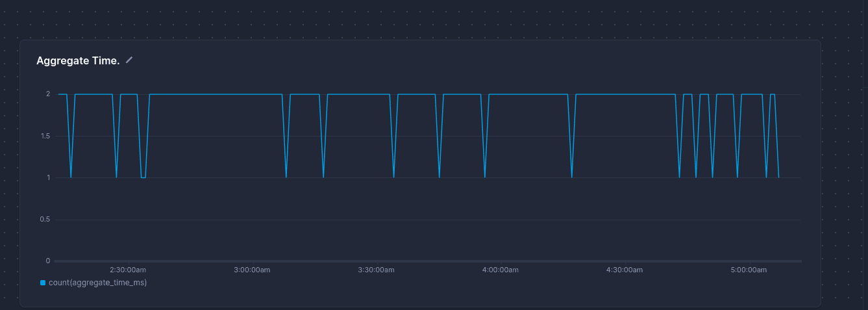Click the 4:30:00am x-axis label
Image resolution: width=868 pixels, height=310 pixels.
pyautogui.click(x=625, y=270)
